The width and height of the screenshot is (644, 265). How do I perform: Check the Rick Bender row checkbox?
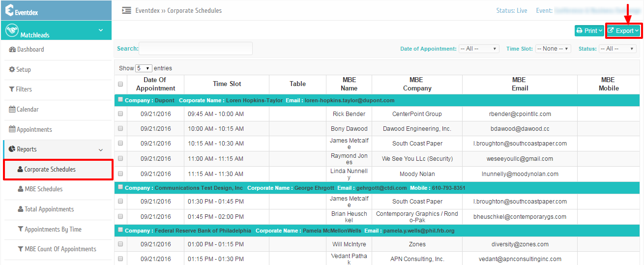[120, 114]
